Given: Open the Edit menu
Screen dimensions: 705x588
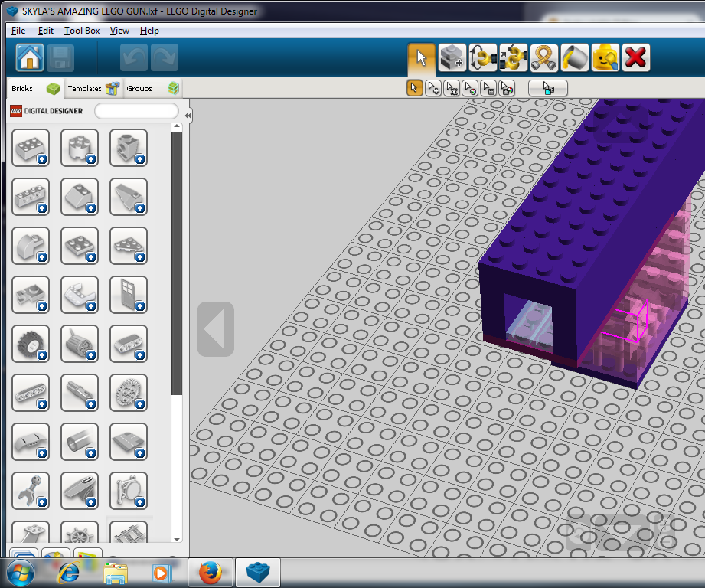Looking at the screenshot, I should tap(46, 31).
